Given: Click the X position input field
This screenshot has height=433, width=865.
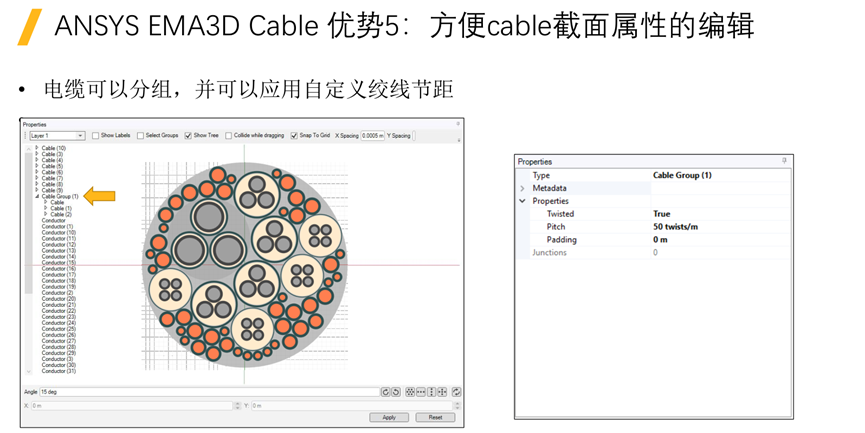Looking at the screenshot, I should click(x=132, y=405).
